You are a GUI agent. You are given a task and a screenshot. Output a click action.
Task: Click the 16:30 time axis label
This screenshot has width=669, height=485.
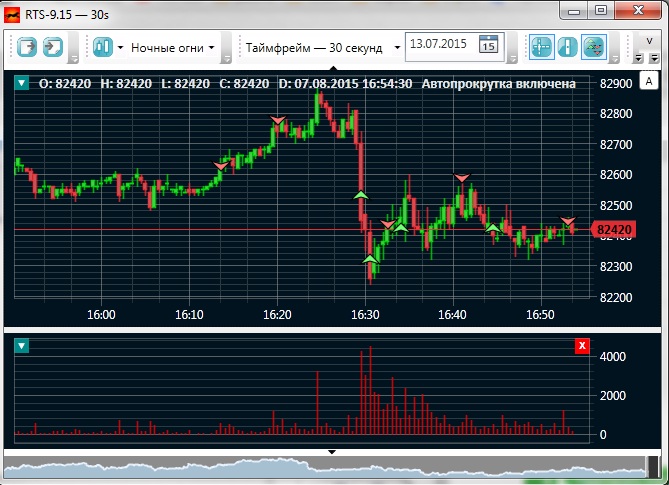365,315
